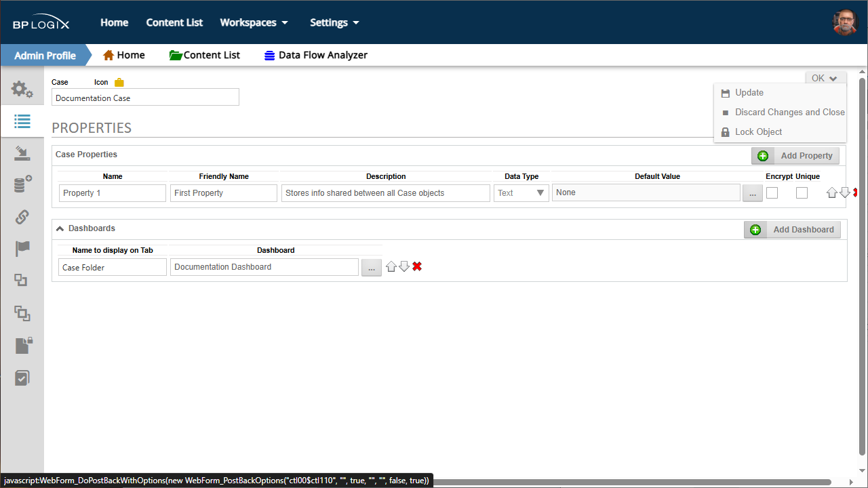Click the BP Logix logo
Viewport: 868px width, 488px height.
41,22
